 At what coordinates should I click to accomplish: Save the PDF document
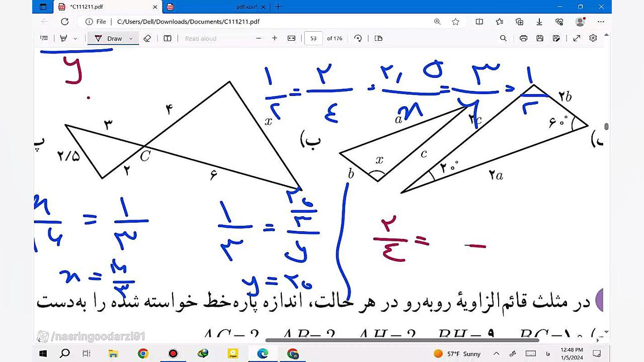point(540,38)
